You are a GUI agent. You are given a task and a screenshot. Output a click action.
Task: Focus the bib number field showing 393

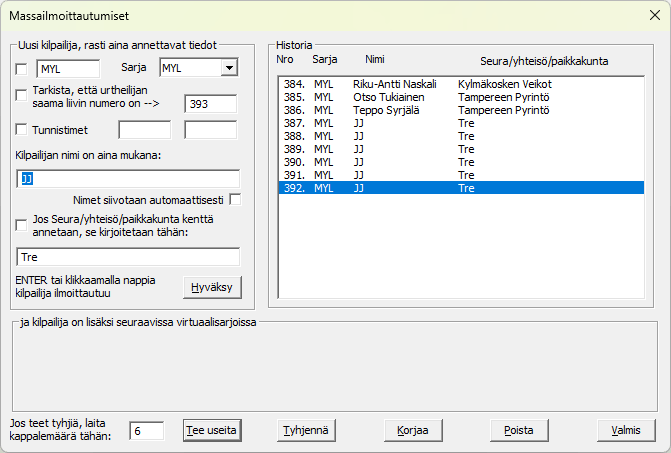pos(210,103)
